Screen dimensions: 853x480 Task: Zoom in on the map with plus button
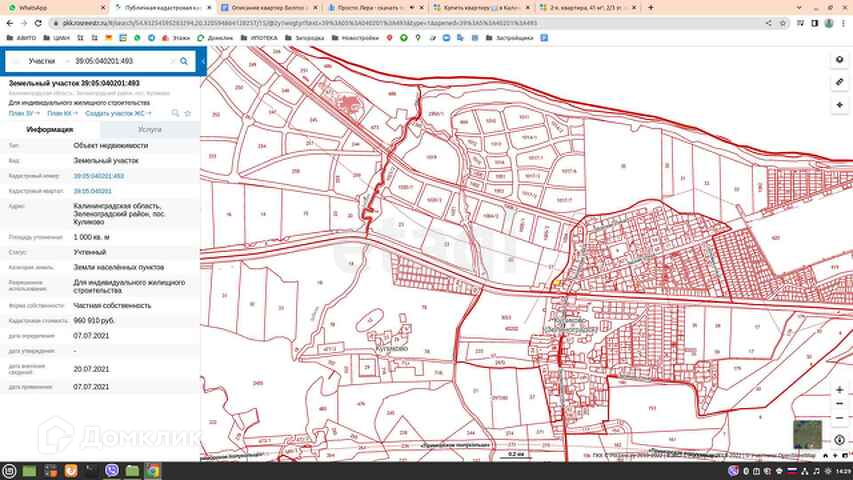839,389
